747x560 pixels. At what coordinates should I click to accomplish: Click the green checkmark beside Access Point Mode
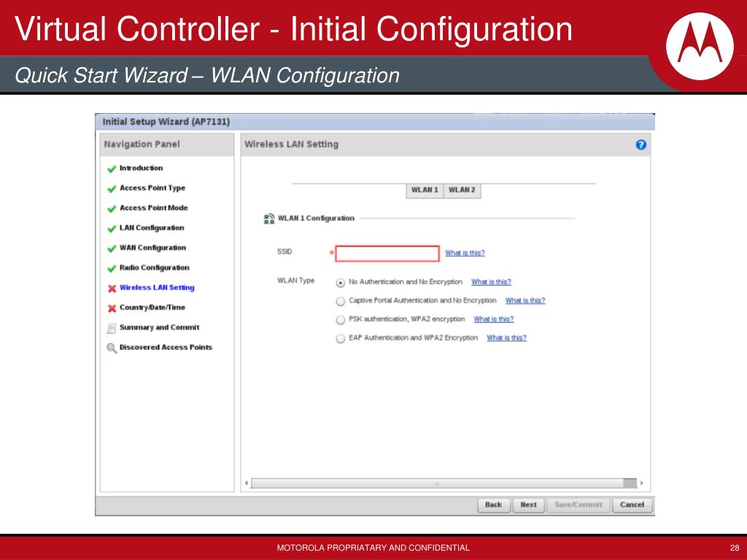click(x=112, y=209)
